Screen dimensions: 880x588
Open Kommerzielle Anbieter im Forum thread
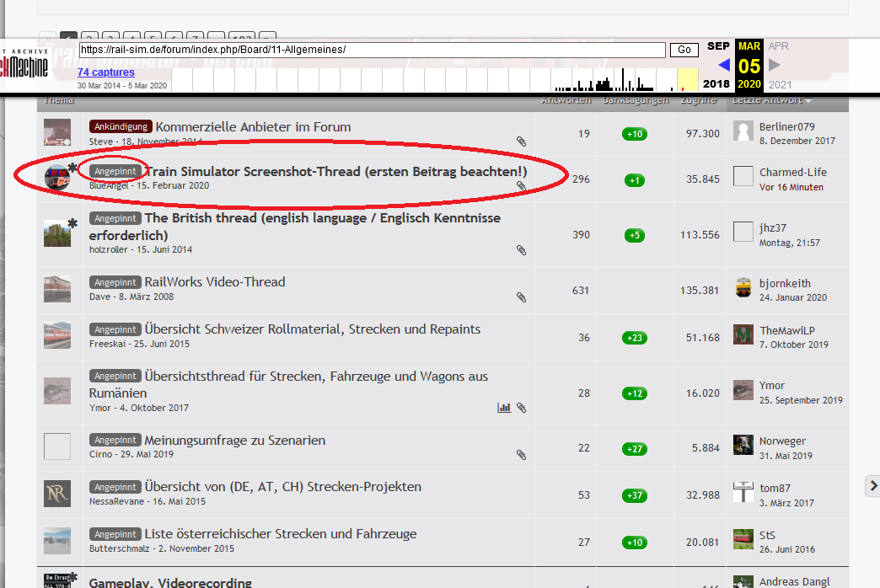pyautogui.click(x=253, y=127)
